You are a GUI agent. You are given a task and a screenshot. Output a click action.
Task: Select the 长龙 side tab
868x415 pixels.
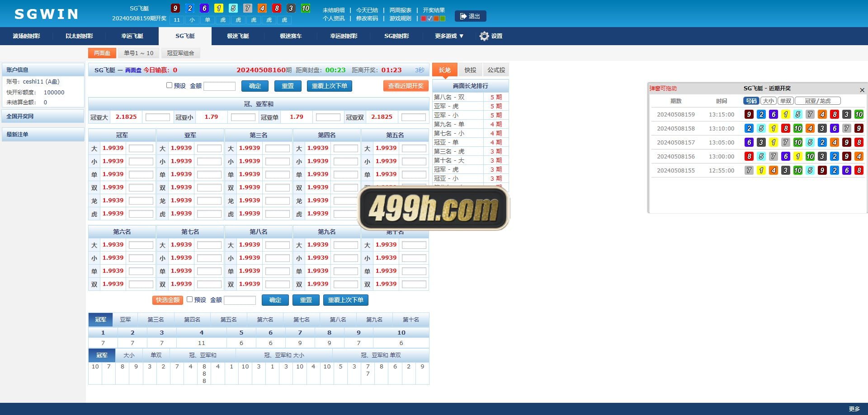445,70
